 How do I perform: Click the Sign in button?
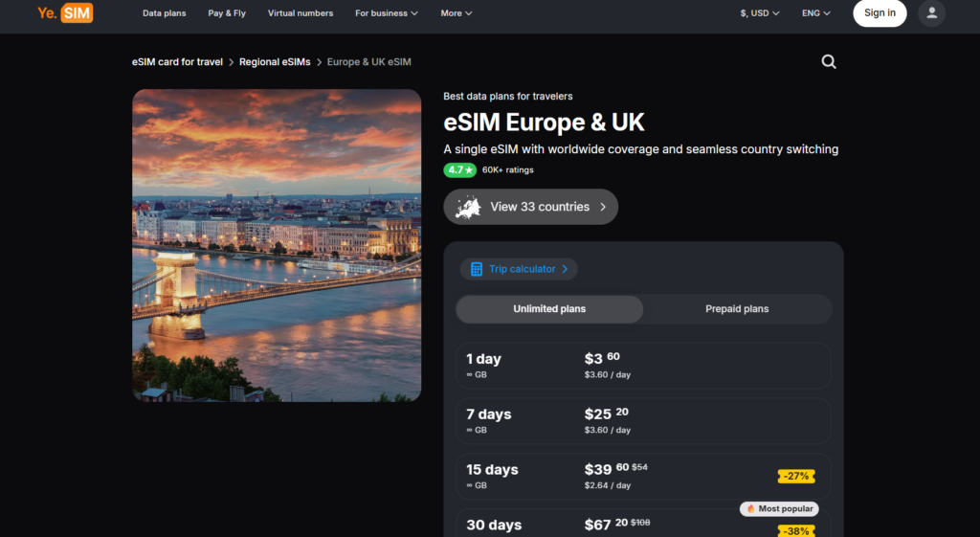pos(880,13)
